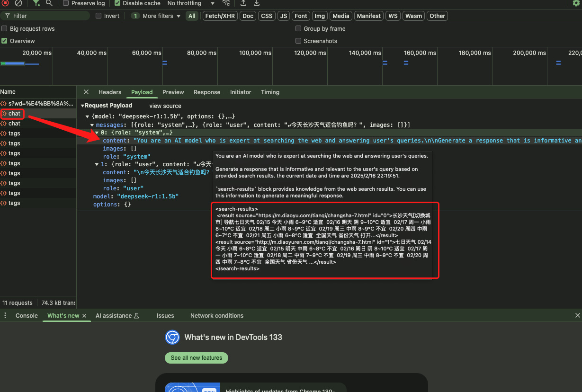Click the 20,000 ms timeline marker
582x392 pixels.
tap(37, 53)
